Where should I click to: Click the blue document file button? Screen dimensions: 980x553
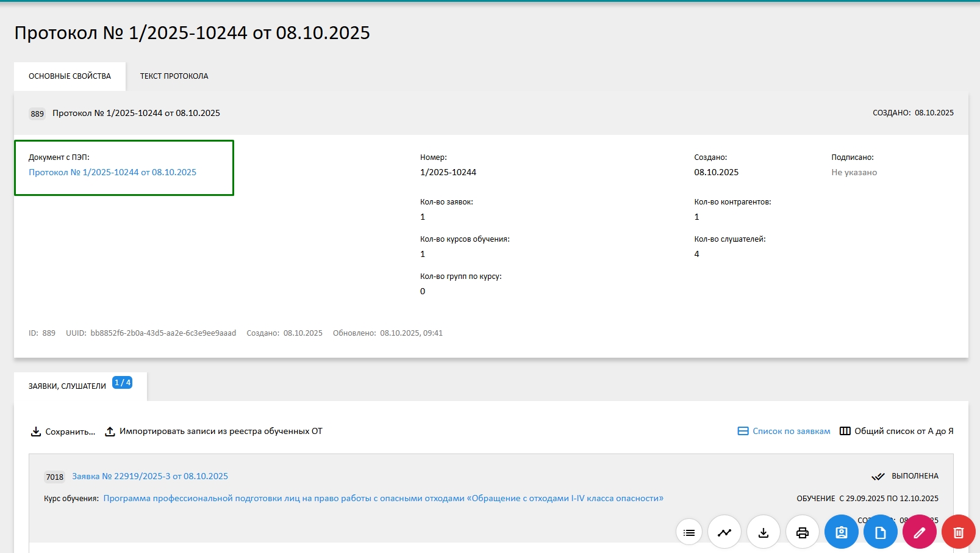point(881,532)
